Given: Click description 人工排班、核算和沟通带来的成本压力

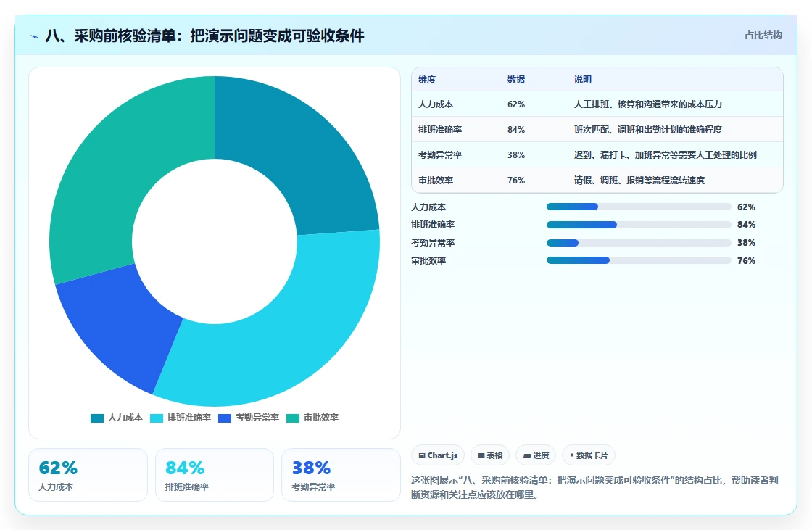Looking at the screenshot, I should 648,104.
